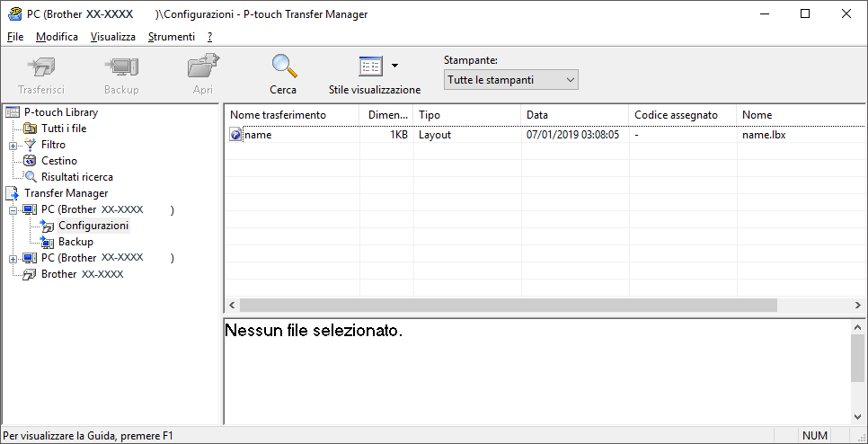Image resolution: width=868 pixels, height=444 pixels.
Task: Select the name file row
Action: tap(545, 135)
